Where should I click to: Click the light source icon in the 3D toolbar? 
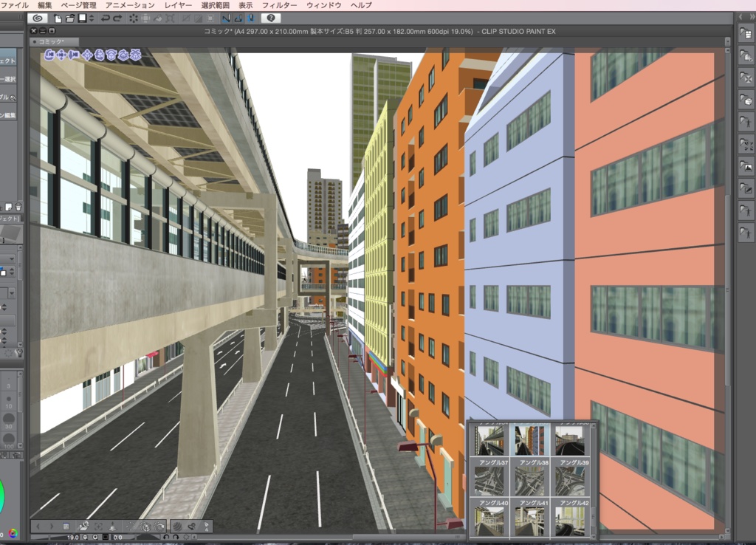[123, 55]
